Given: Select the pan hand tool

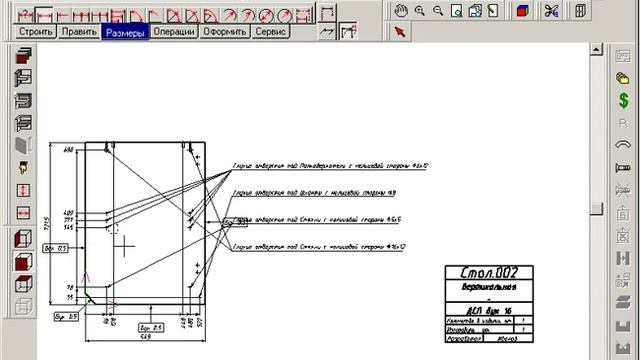Looking at the screenshot, I should coord(401,11).
